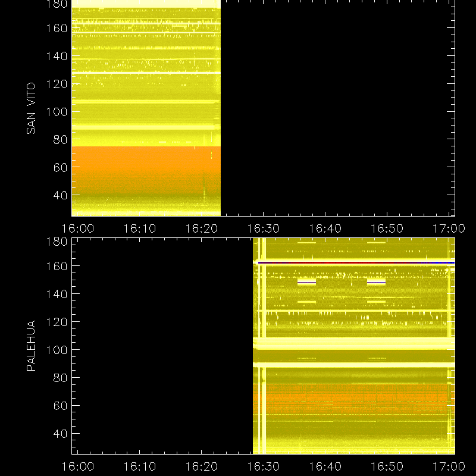The height and width of the screenshot is (476, 476).
Task: Select the 140 tick label on PALEHUA axis
Action: tap(57, 294)
